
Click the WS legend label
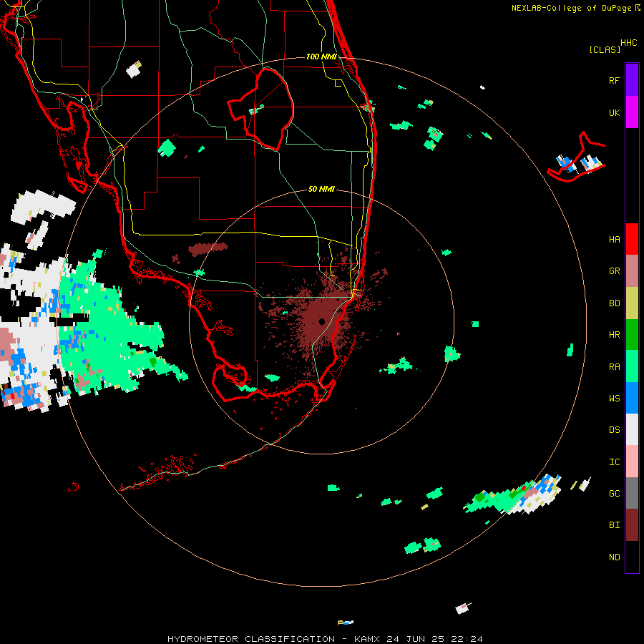[x=614, y=399]
